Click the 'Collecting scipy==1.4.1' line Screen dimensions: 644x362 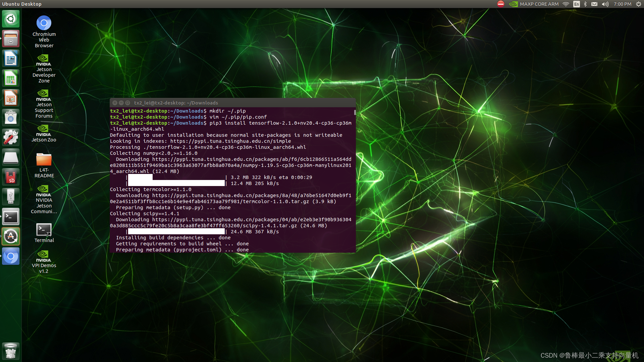[145, 214]
